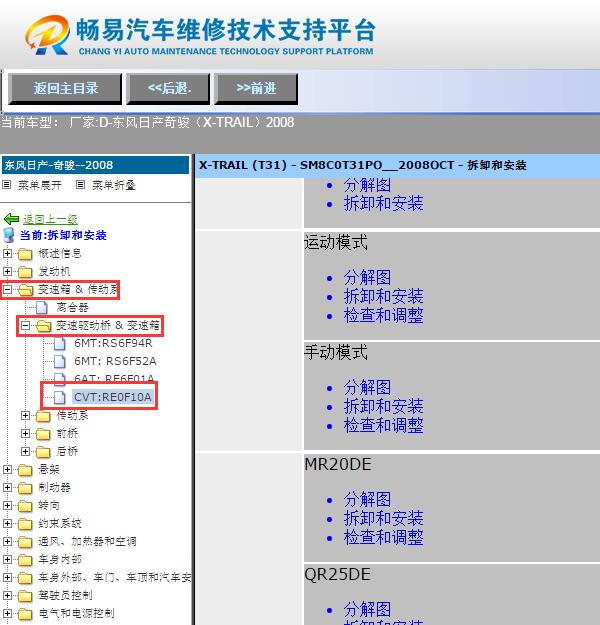Expand the 发动机 tree node

click(7, 271)
